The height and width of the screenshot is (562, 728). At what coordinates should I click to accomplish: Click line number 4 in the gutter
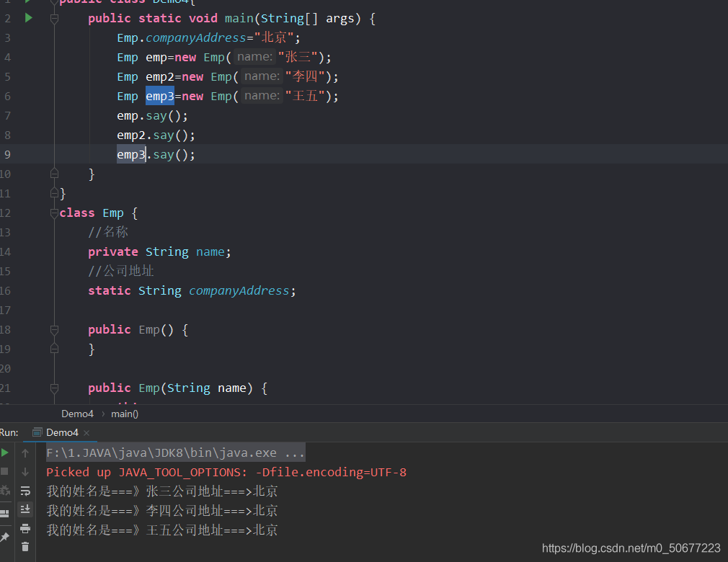pyautogui.click(x=7, y=57)
